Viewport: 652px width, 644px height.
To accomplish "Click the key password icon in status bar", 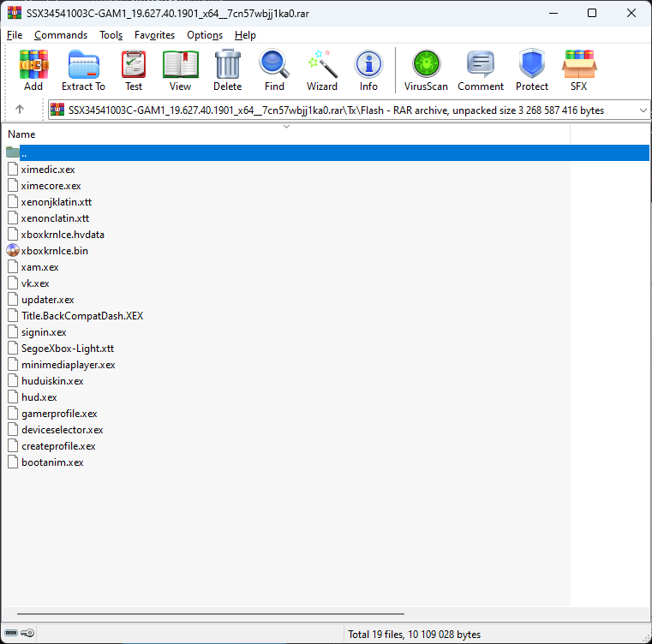I will point(27,633).
